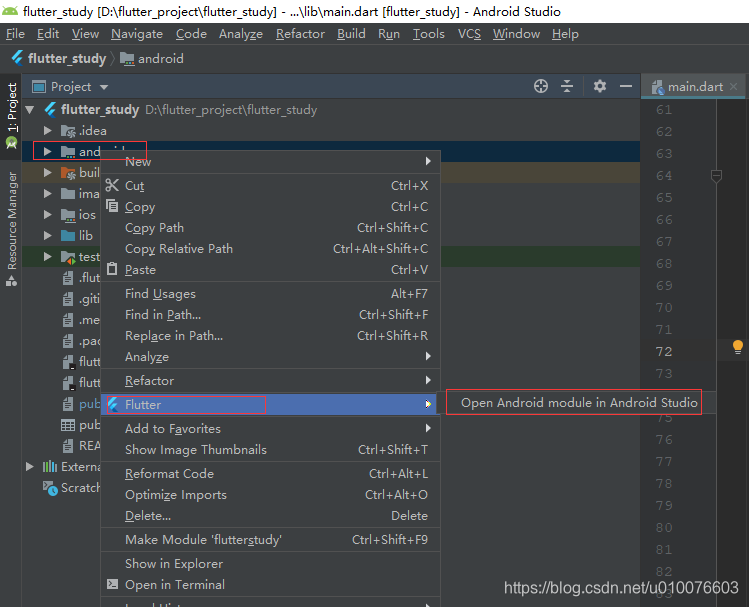Click the locate/scroll-from-source target icon

pyautogui.click(x=541, y=86)
